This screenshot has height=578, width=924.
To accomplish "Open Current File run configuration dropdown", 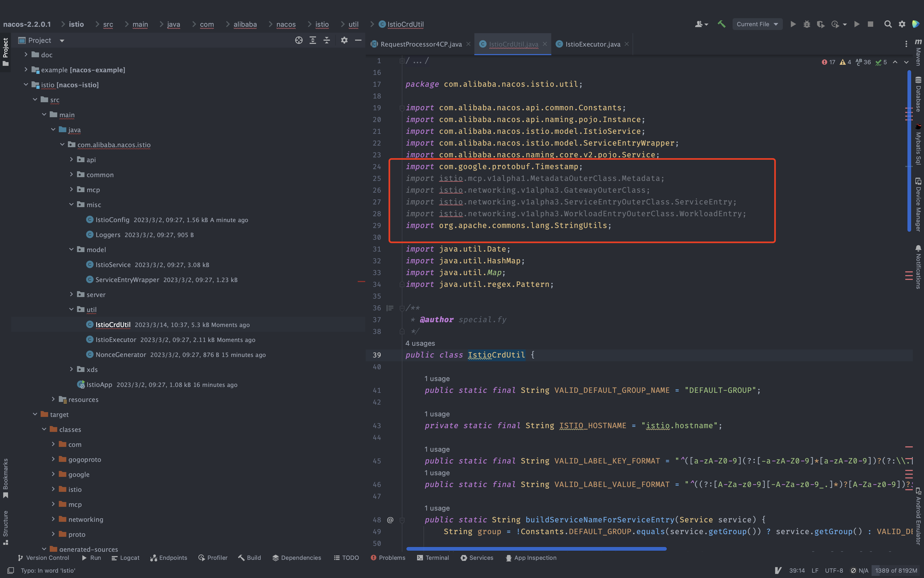I will (x=757, y=24).
